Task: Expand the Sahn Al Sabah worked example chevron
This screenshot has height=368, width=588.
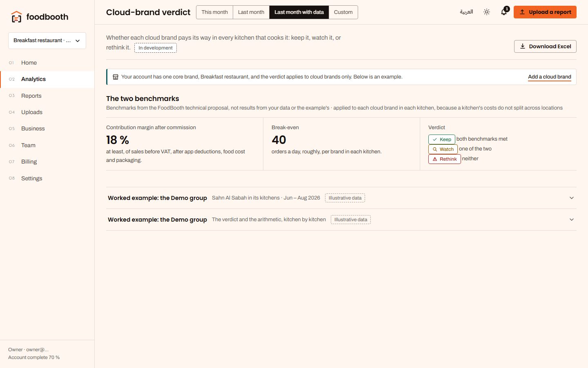Action: tap(572, 198)
